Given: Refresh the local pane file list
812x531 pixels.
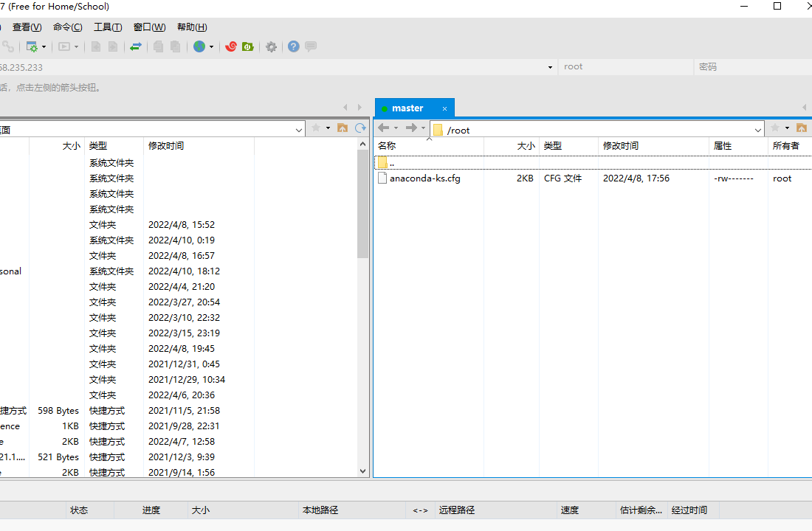Looking at the screenshot, I should [360, 128].
